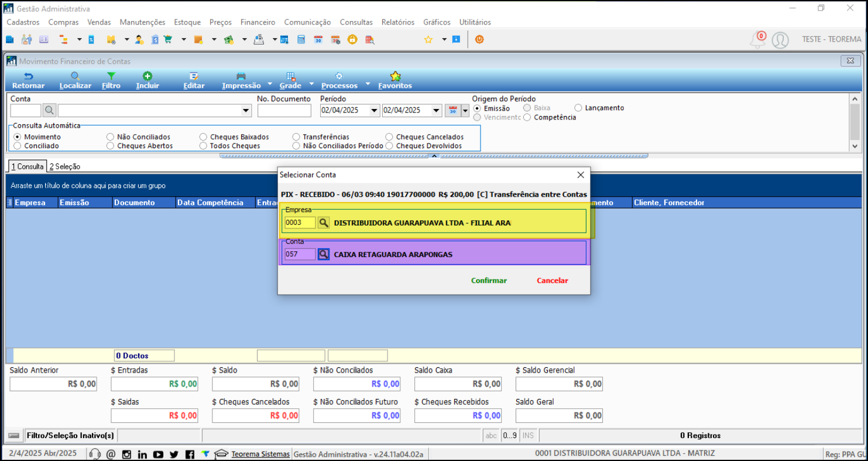Click the user profile avatar icon
The height and width of the screenshot is (461, 868).
pos(780,40)
